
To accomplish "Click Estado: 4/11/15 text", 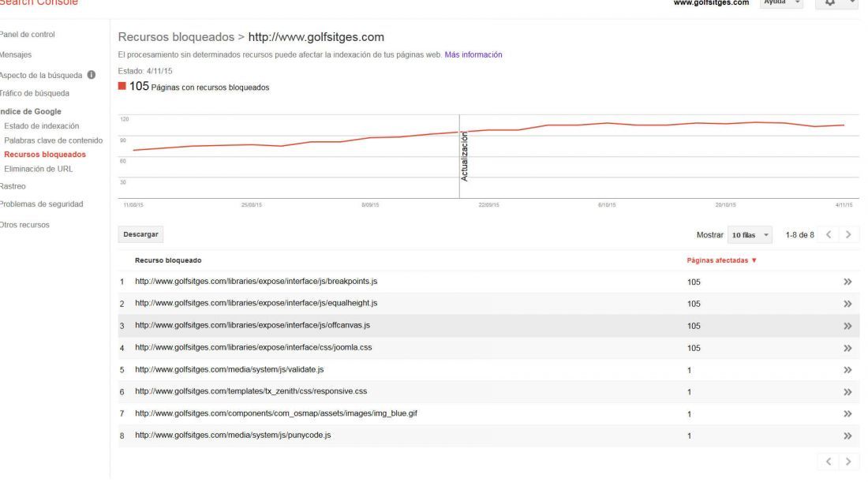I will [x=145, y=71].
